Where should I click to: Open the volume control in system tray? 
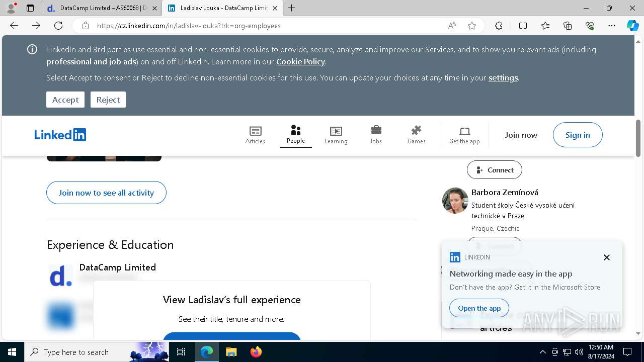pyautogui.click(x=579, y=352)
